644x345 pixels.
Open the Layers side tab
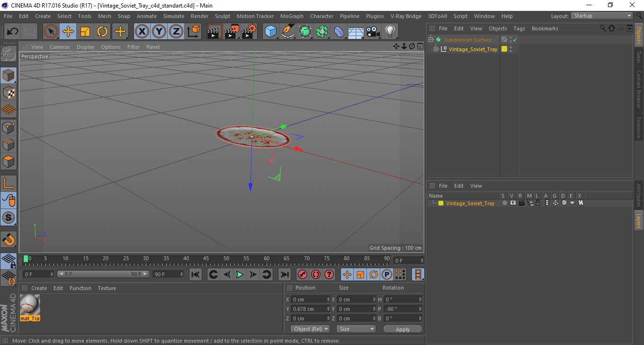(639, 221)
